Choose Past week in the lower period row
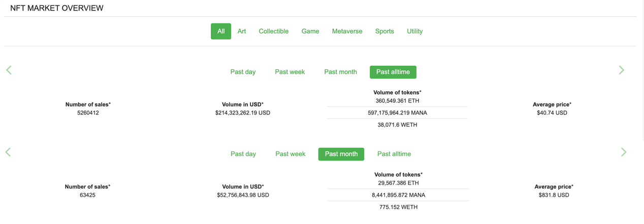The height and width of the screenshot is (224, 644). point(290,154)
